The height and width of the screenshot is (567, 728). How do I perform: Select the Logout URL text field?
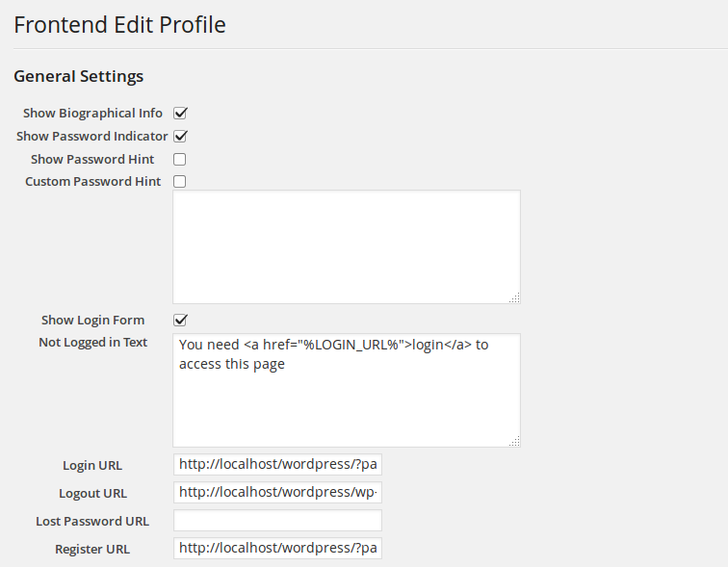pyautogui.click(x=277, y=493)
